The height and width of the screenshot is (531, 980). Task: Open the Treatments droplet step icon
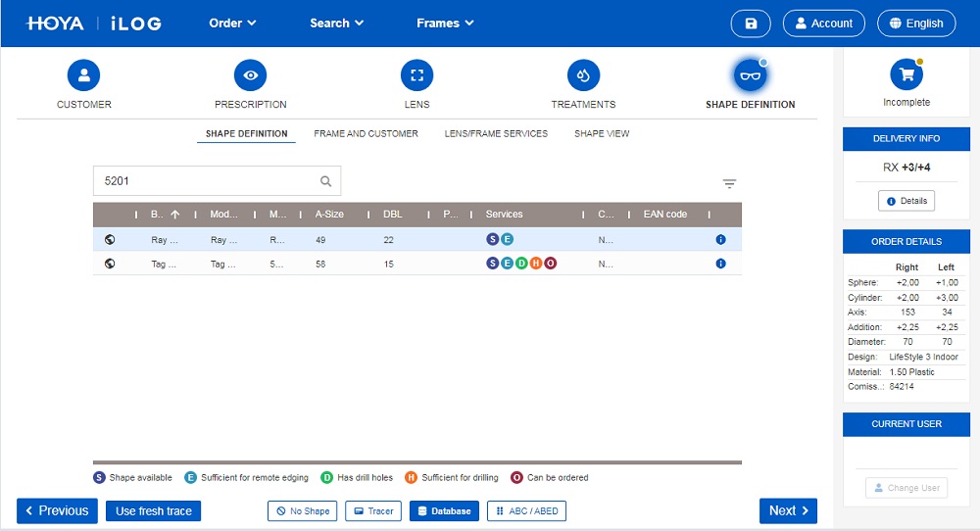pyautogui.click(x=583, y=75)
